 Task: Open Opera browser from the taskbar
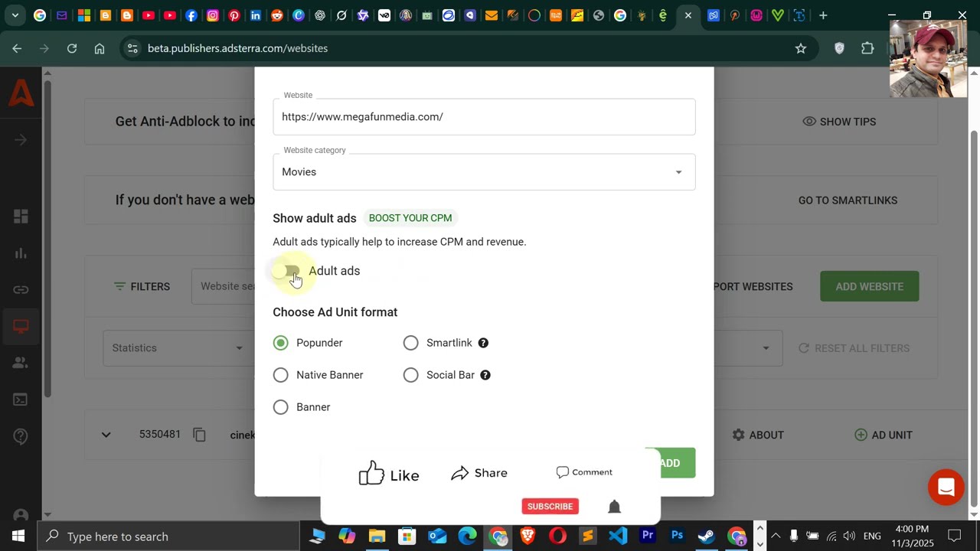click(x=558, y=536)
